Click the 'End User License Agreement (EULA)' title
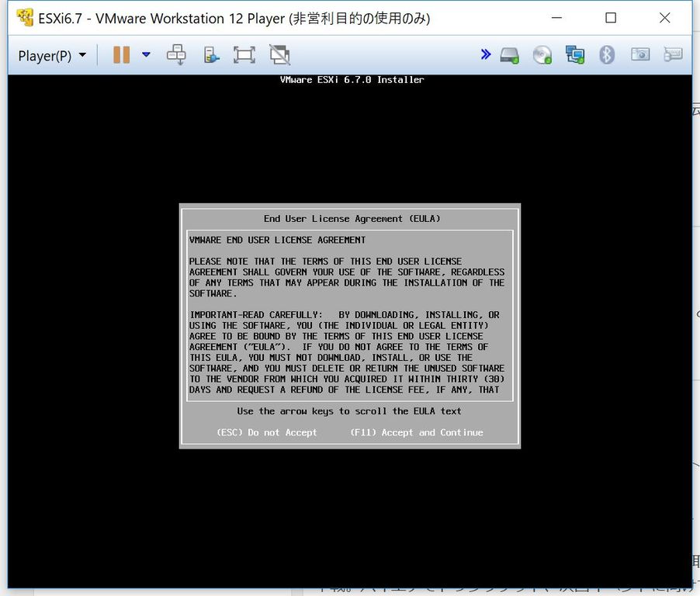 (352, 219)
